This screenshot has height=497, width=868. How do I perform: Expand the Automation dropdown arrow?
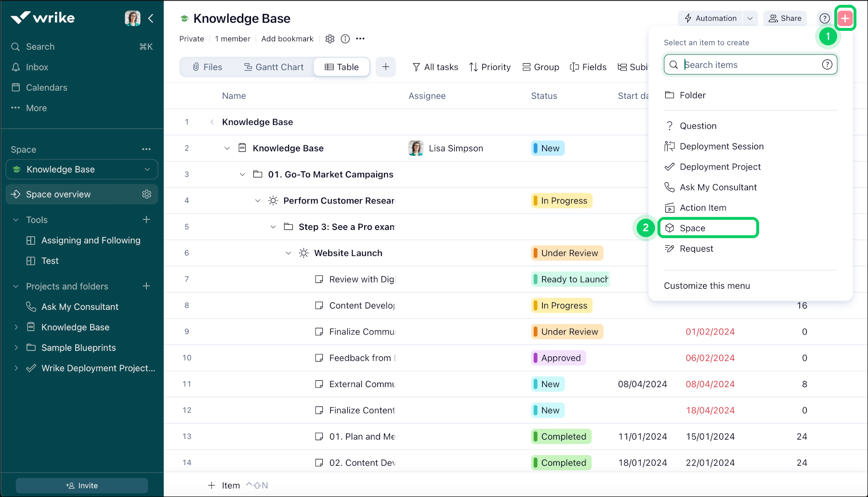click(750, 18)
